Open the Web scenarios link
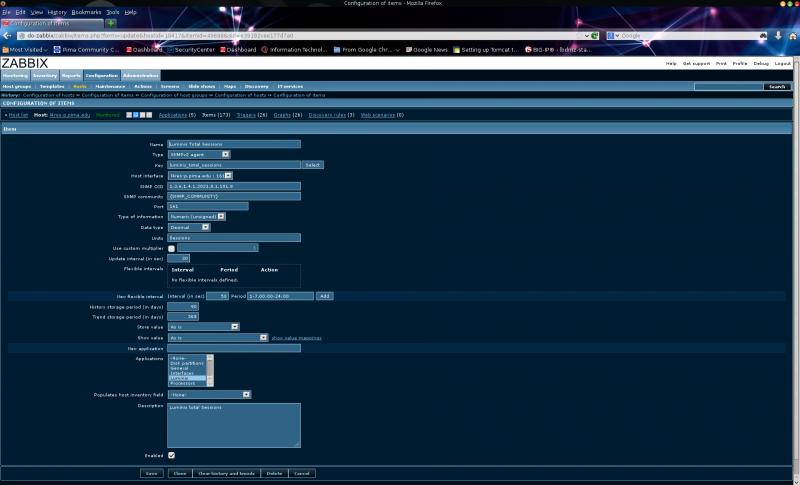This screenshot has width=800, height=485. click(378, 115)
